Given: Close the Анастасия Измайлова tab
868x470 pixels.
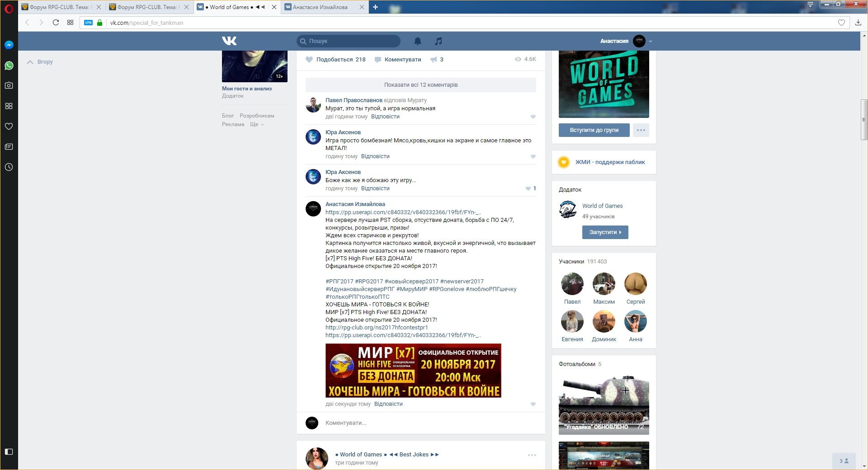Looking at the screenshot, I should (x=362, y=7).
